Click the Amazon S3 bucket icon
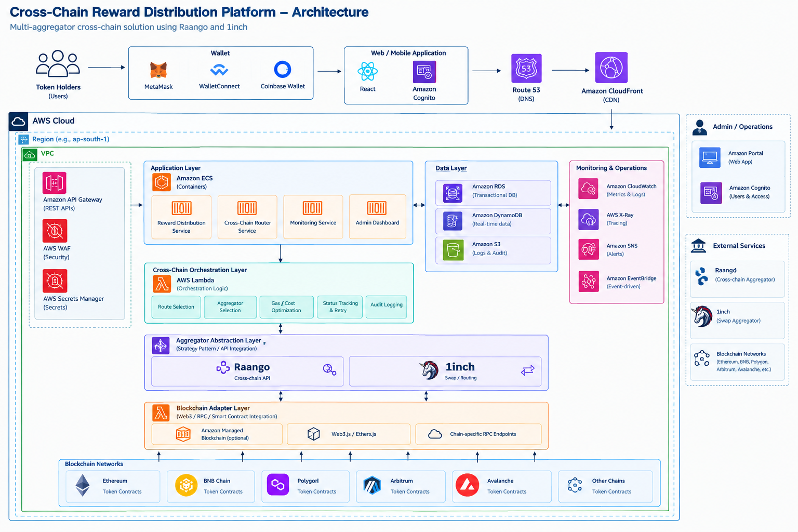798x532 pixels. 453,250
